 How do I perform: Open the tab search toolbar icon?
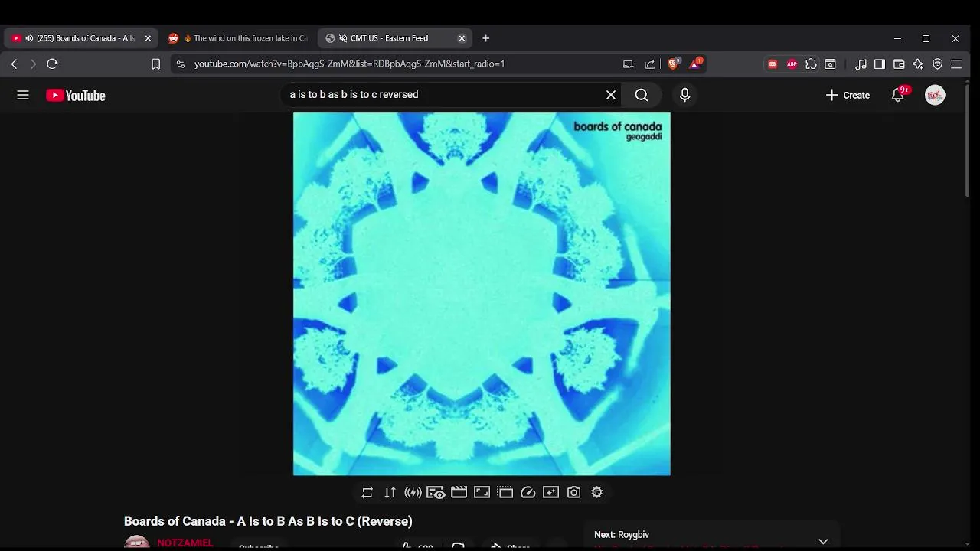click(830, 64)
